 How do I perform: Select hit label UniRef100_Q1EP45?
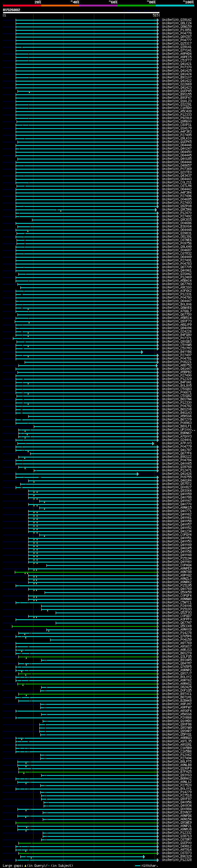tap(176, 91)
